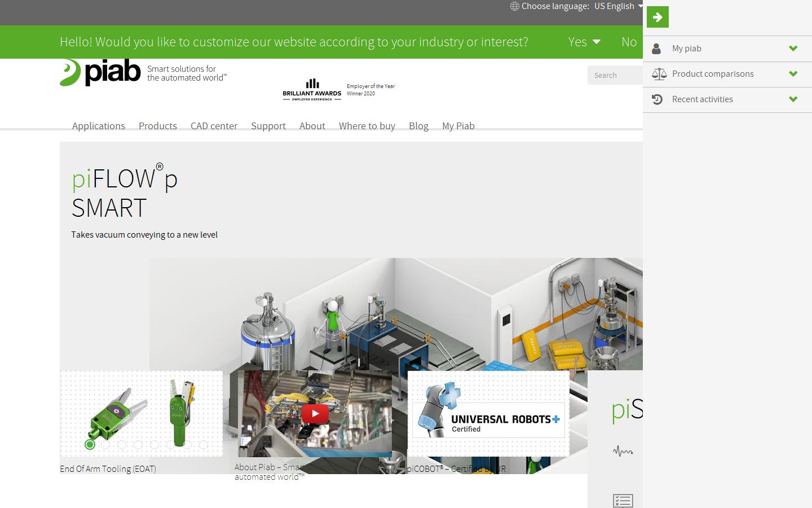Click the checklist icon at bottom right

coord(623,500)
